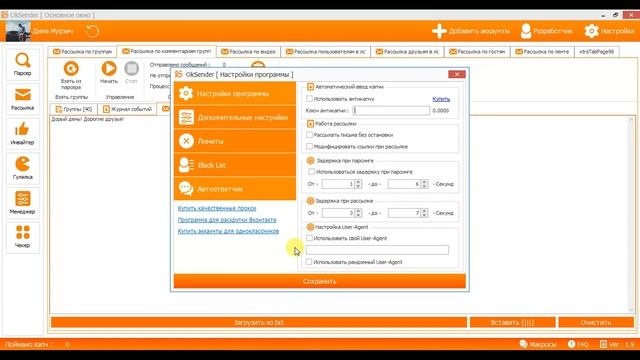Click the parsing delay 'От' value field
Screen dimensions: 640x360
pyautogui.click(x=338, y=184)
